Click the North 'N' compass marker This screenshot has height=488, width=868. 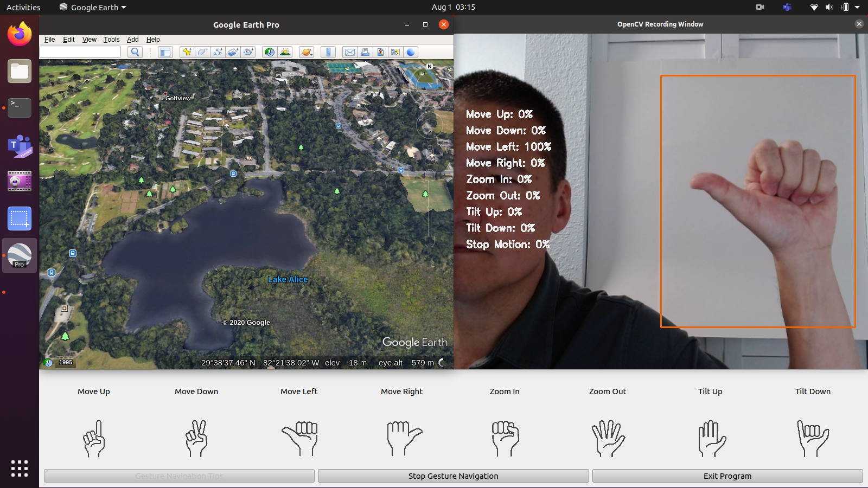[x=430, y=66]
